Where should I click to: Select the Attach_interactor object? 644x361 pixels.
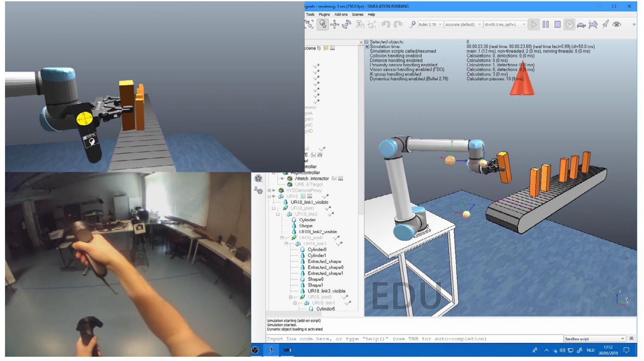click(311, 179)
